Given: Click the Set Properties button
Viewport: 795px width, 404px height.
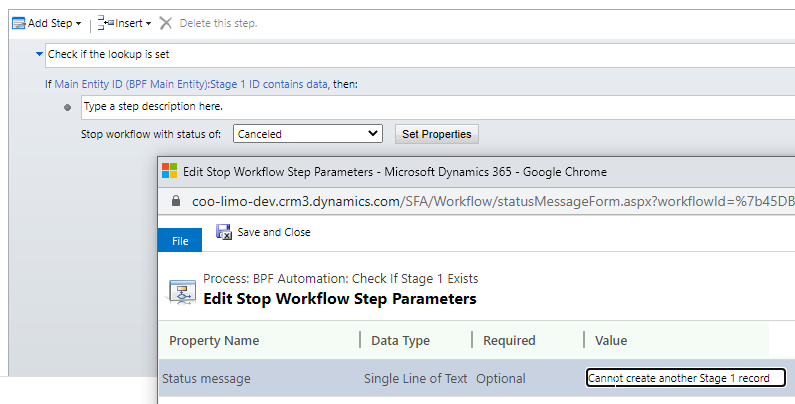Looking at the screenshot, I should (x=437, y=134).
